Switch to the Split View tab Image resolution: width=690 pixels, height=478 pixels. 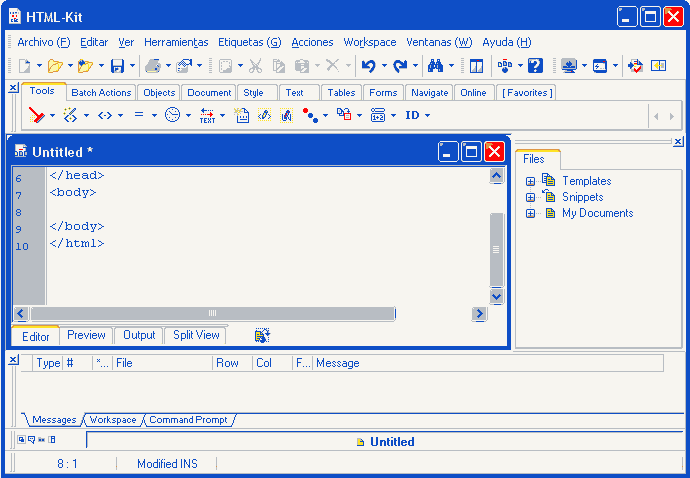(x=196, y=335)
